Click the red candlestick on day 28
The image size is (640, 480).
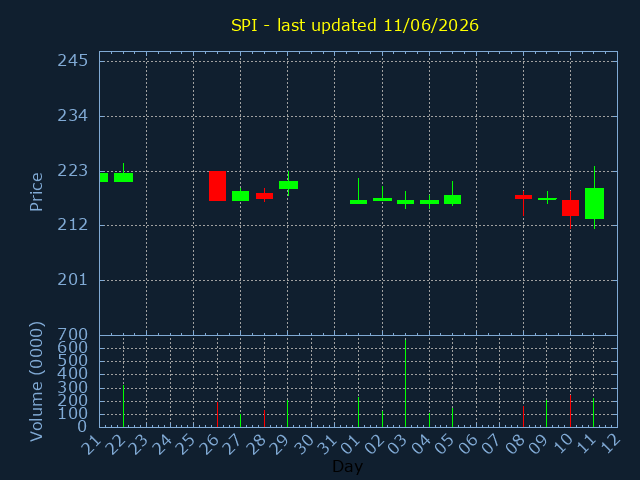point(264,196)
